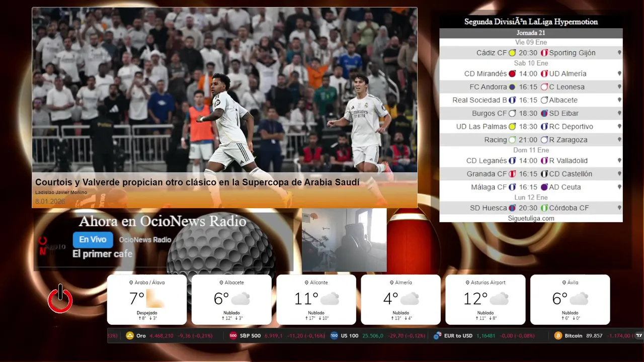Click the C Leonesa team badge
Screen dimensions: 644x362
(x=544, y=87)
